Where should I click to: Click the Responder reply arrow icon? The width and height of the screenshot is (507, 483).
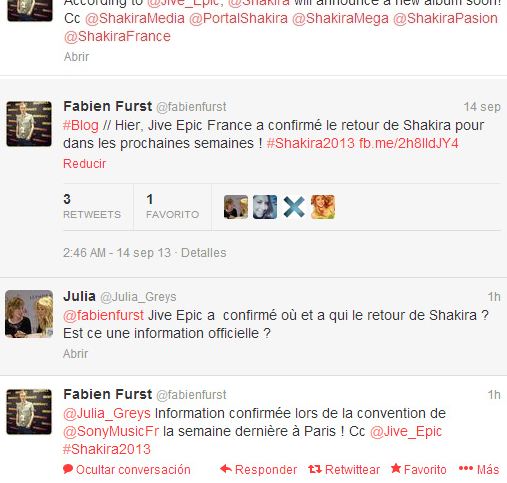click(226, 469)
